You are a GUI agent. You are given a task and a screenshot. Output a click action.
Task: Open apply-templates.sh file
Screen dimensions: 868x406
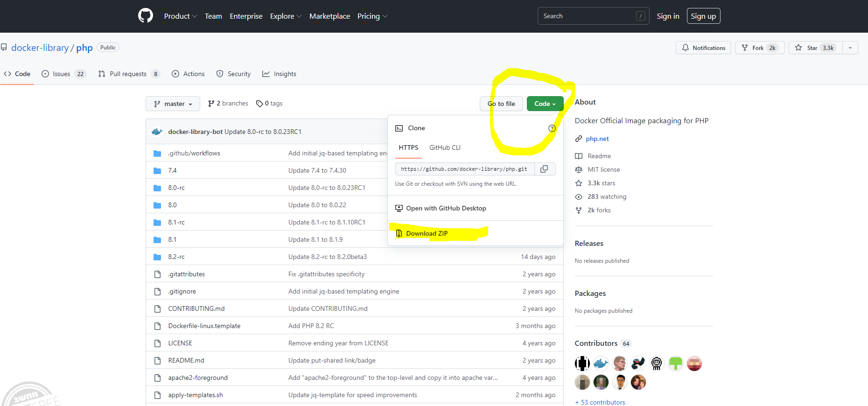tap(196, 395)
